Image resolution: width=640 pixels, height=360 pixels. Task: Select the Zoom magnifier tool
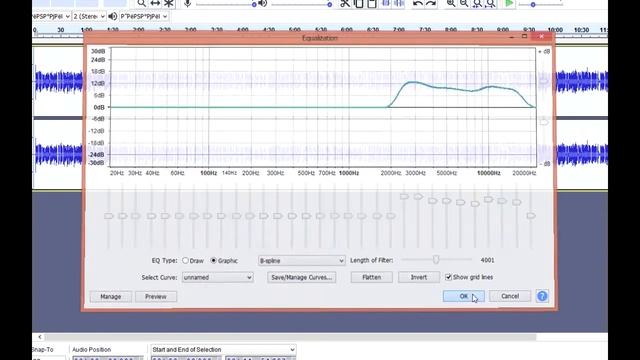pyautogui.click(x=141, y=4)
